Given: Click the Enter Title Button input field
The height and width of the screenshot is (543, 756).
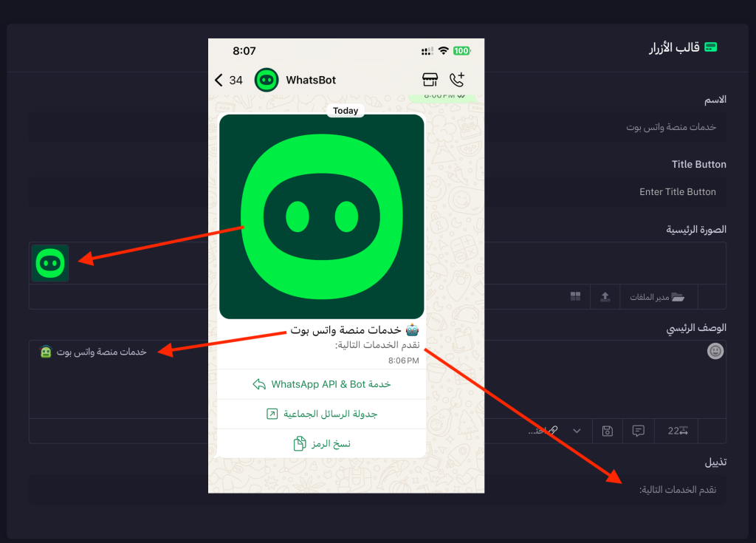Looking at the screenshot, I should (x=377, y=191).
